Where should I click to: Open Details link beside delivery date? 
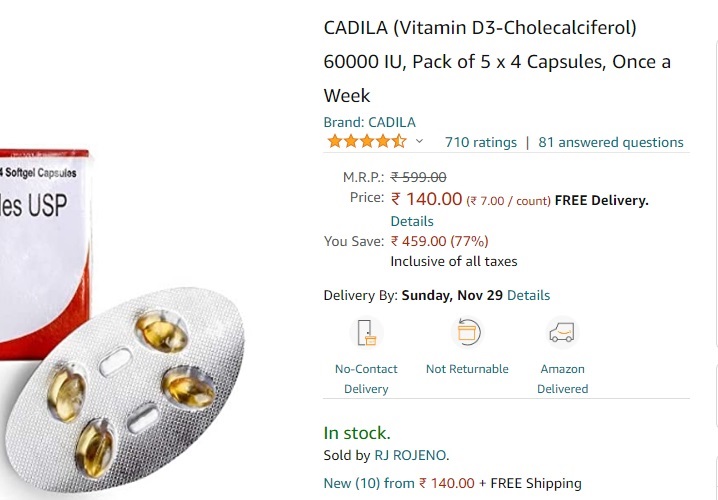click(x=529, y=295)
